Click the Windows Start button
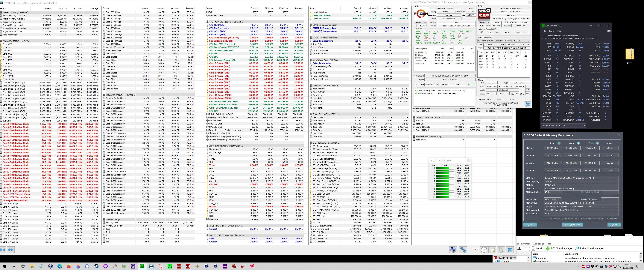 (4, 266)
